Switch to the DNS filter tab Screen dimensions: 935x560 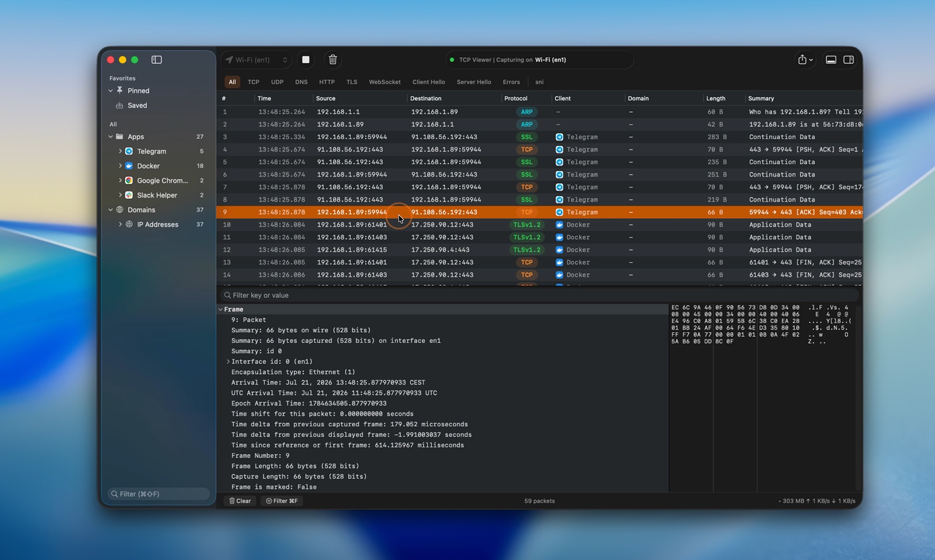coord(301,82)
